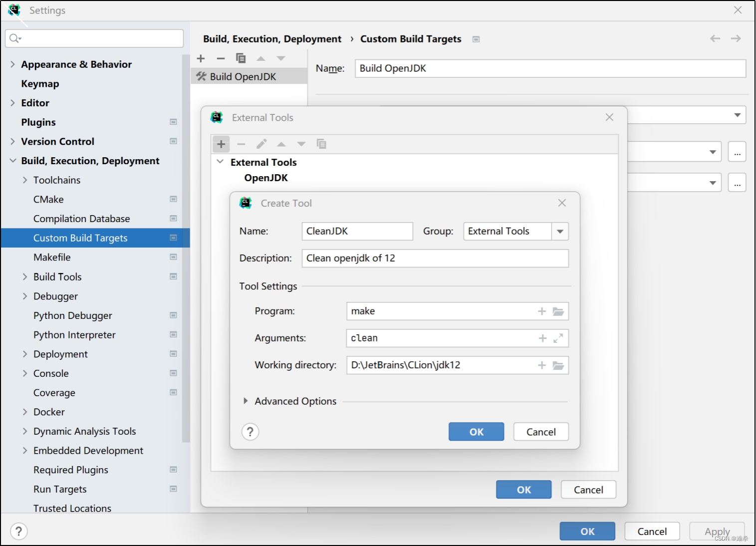Remove the selected custom build target

tap(221, 58)
